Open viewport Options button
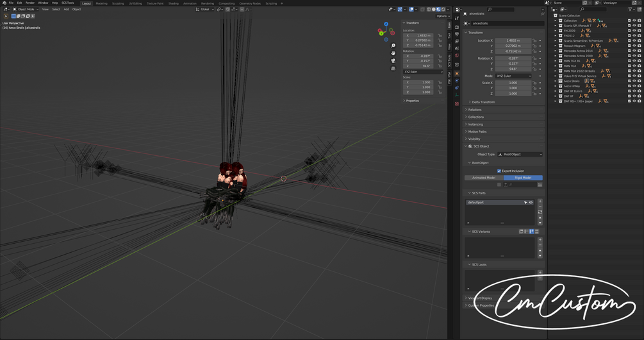 click(443, 16)
